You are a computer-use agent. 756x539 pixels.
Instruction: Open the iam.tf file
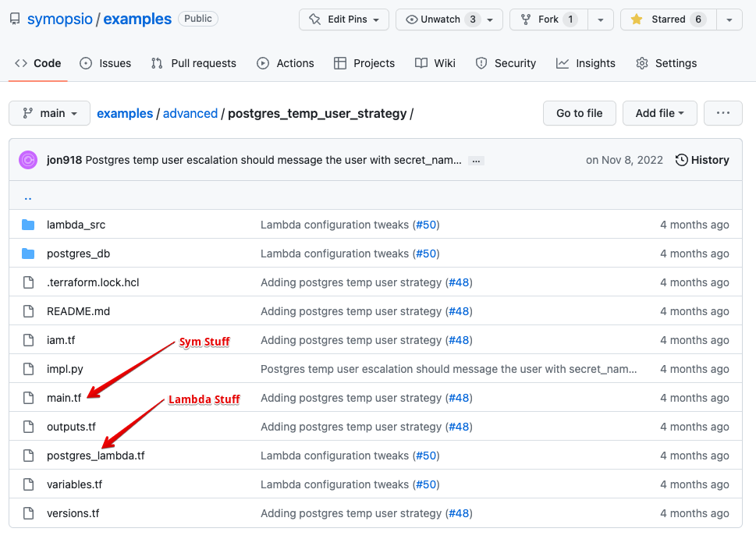pyautogui.click(x=61, y=340)
